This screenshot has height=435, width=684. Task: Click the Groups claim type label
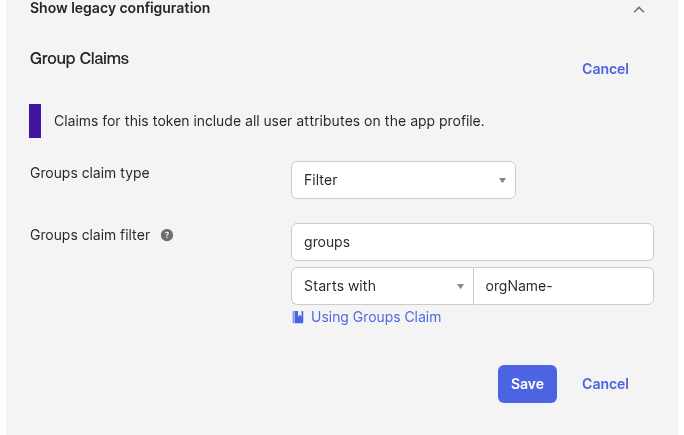pos(90,173)
